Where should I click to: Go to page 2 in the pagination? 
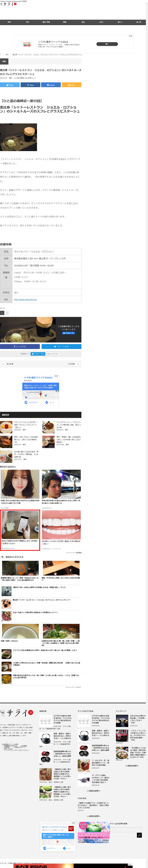click(x=7, y=313)
